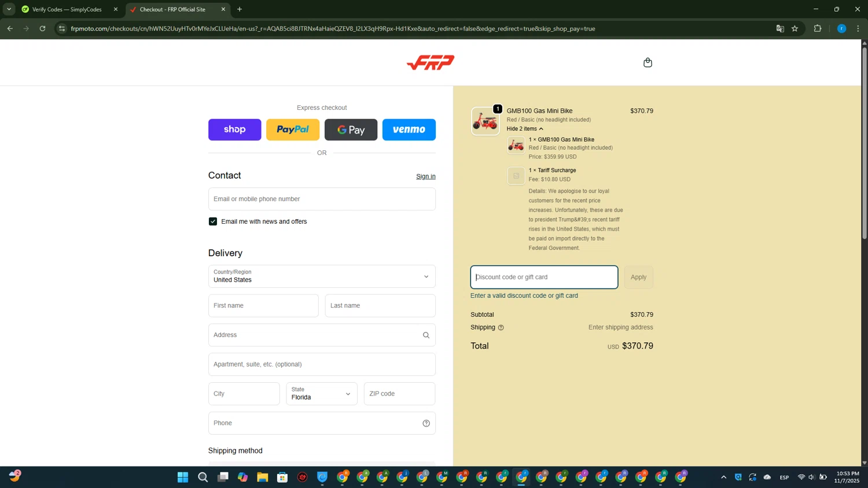Open the Chrome profile avatar
The image size is (868, 488).
point(842,28)
